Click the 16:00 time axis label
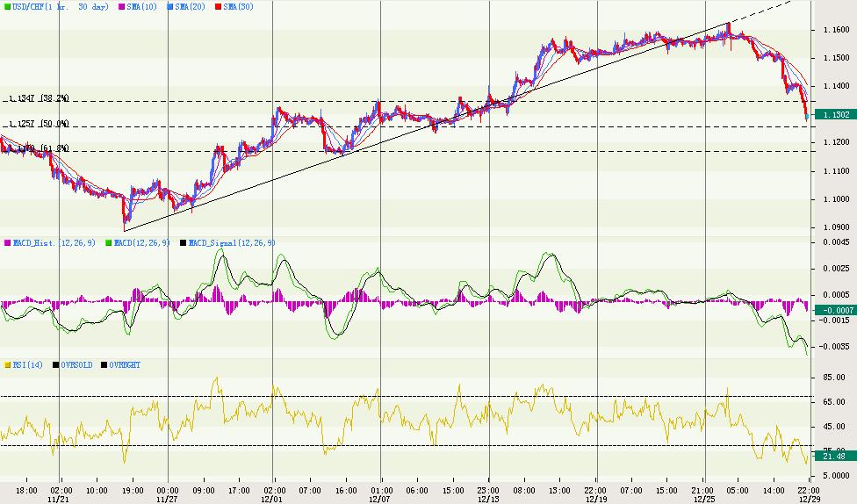Screen dimensions: 857x504 click(345, 490)
